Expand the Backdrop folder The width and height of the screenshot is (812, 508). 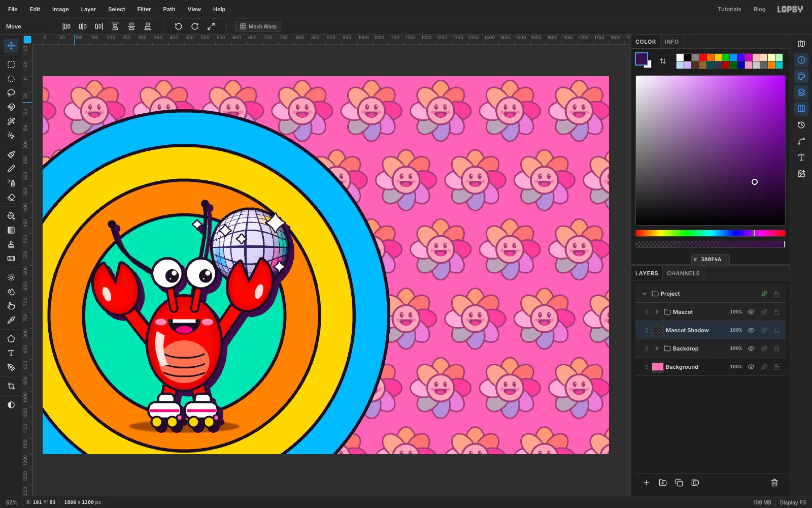tap(657, 348)
